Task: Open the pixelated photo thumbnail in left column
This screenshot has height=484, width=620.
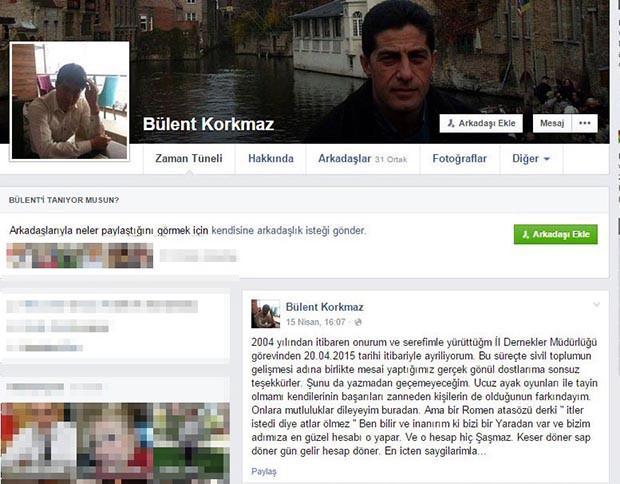Action: (115, 443)
